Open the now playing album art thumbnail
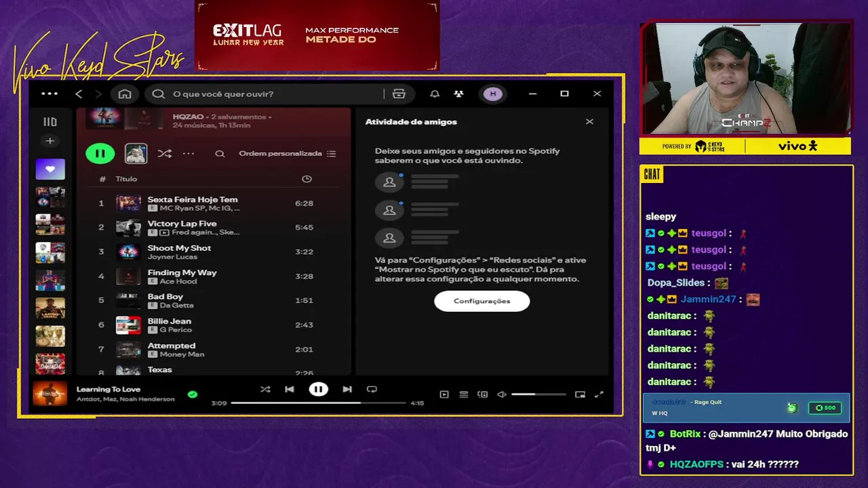Image resolution: width=868 pixels, height=488 pixels. (x=50, y=394)
